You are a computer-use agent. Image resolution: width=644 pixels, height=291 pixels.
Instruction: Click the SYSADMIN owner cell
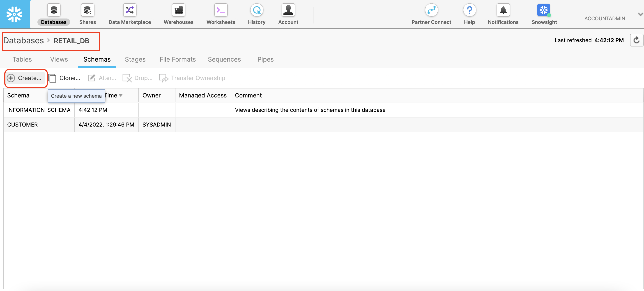tap(157, 125)
